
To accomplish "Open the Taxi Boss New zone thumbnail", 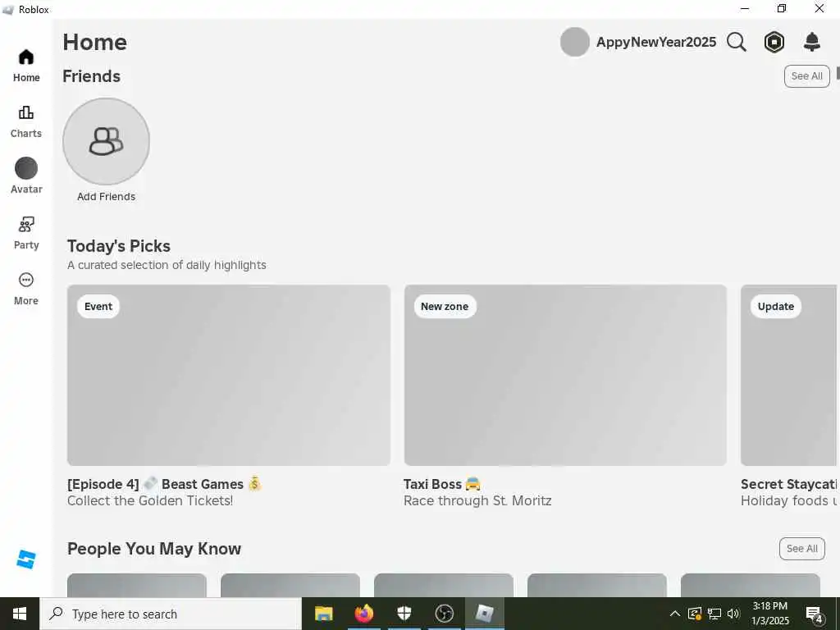I will tap(565, 375).
